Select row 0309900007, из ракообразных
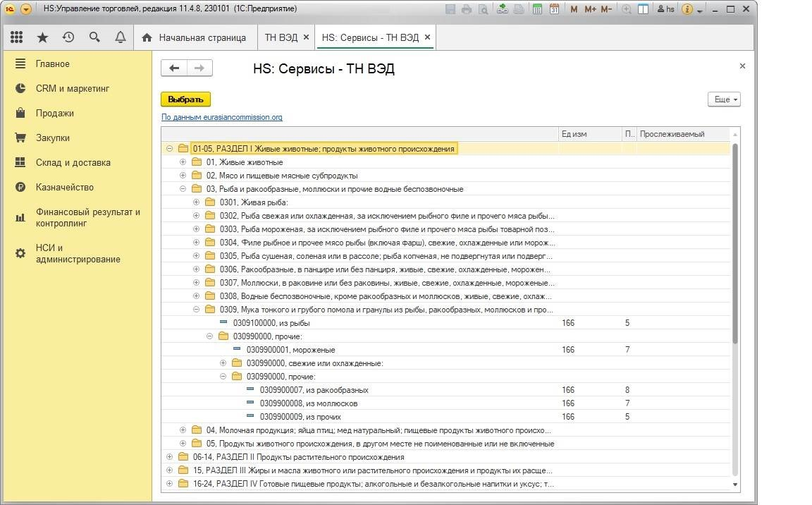Screen dimensions: 812x505 (445, 390)
